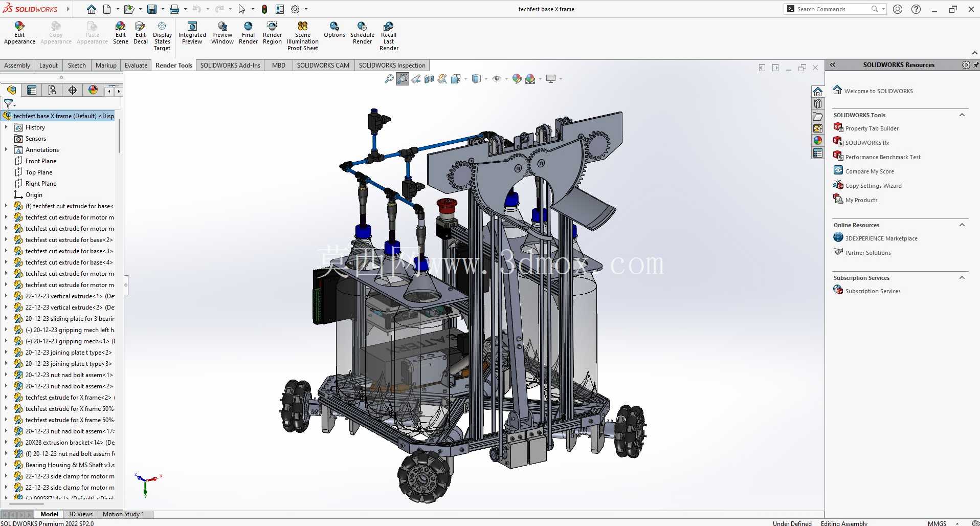Open render Options

[335, 30]
